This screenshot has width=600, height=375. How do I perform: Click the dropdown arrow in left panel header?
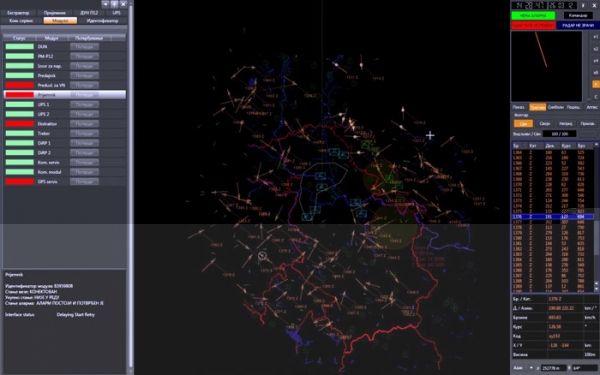[x=106, y=4]
